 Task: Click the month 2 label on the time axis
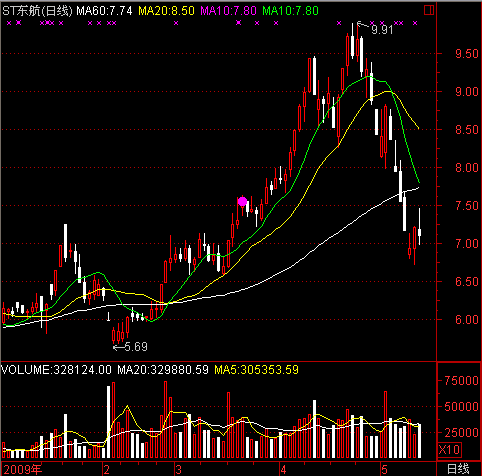pyautogui.click(x=106, y=470)
